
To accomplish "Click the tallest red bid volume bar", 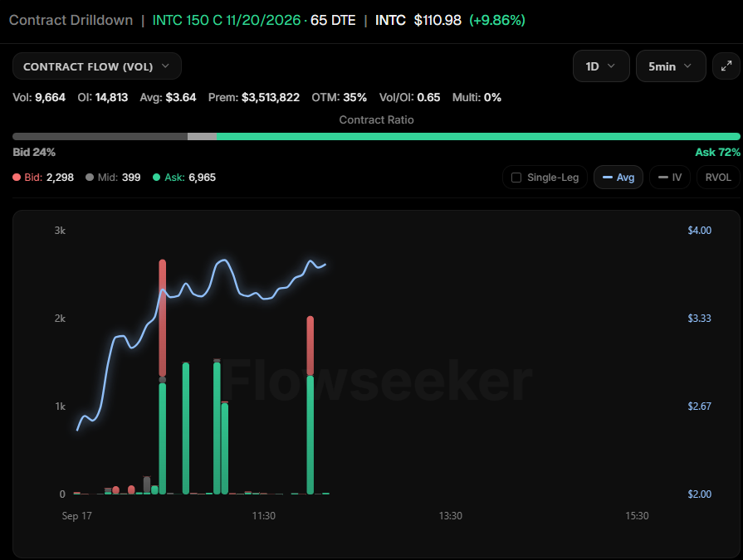I will pyautogui.click(x=163, y=318).
